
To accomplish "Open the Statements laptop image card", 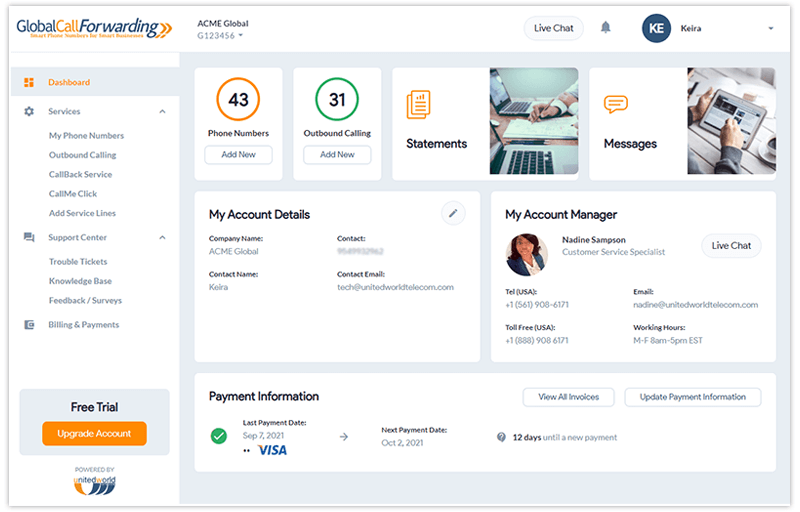I will [x=534, y=121].
